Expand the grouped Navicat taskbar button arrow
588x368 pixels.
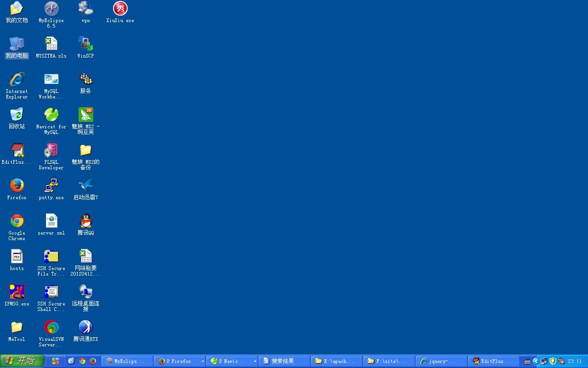click(255, 362)
